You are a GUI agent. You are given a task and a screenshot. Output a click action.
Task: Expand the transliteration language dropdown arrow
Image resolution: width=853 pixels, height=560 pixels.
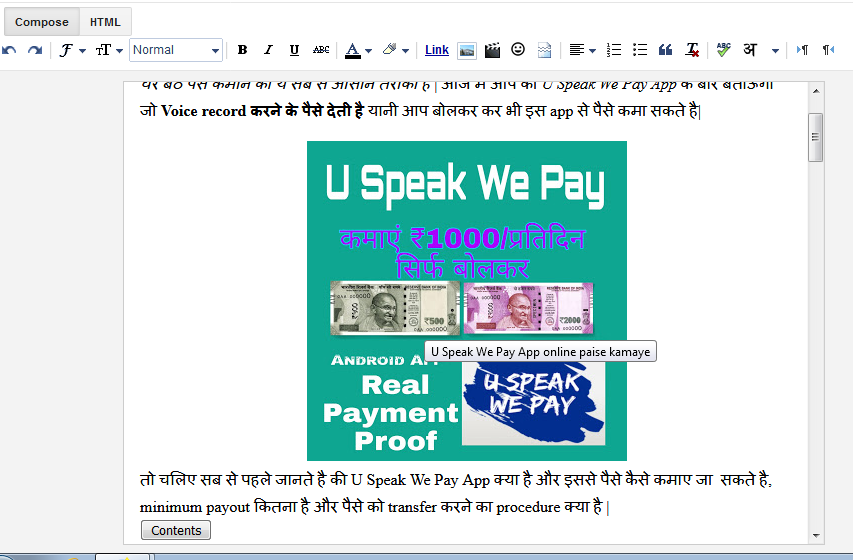tap(775, 51)
